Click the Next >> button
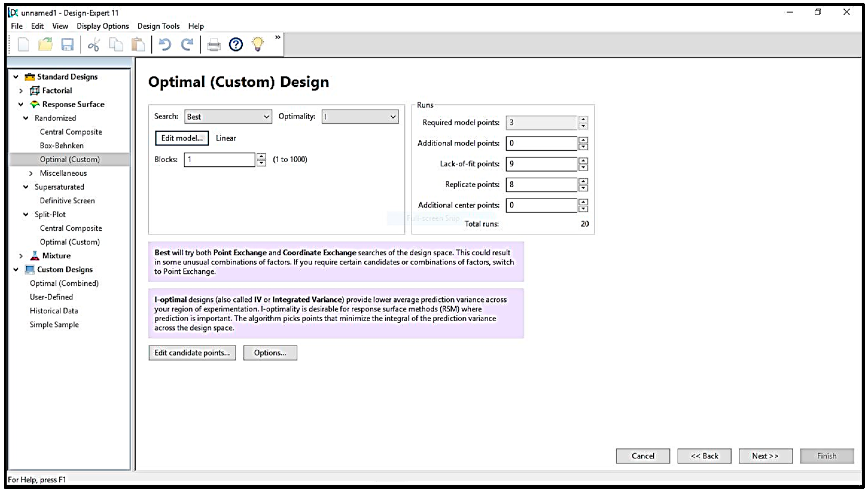 (765, 456)
